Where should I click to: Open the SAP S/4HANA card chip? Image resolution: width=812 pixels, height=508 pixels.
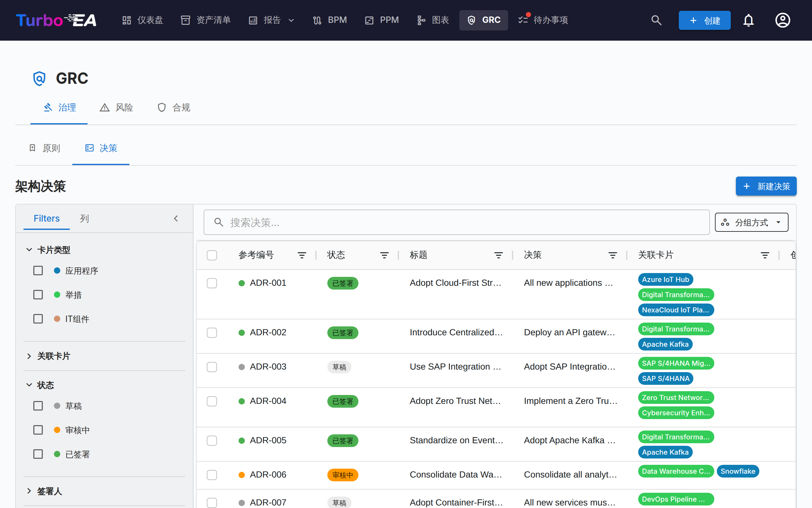click(665, 378)
